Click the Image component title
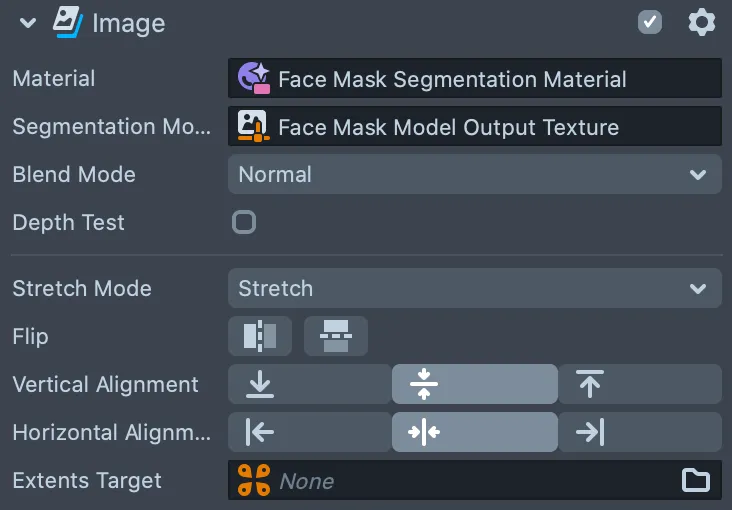This screenshot has height=510, width=732. click(x=129, y=23)
